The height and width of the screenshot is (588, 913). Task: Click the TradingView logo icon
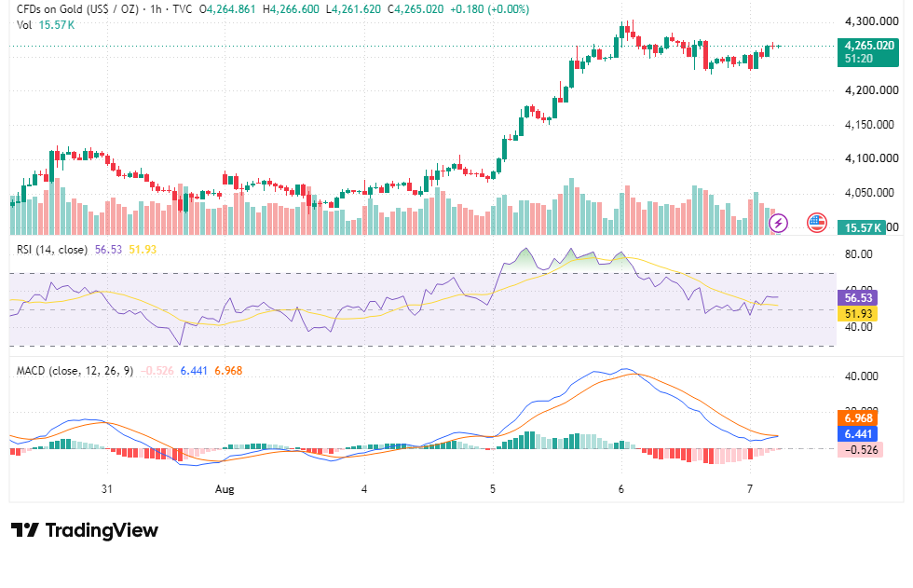pos(25,530)
